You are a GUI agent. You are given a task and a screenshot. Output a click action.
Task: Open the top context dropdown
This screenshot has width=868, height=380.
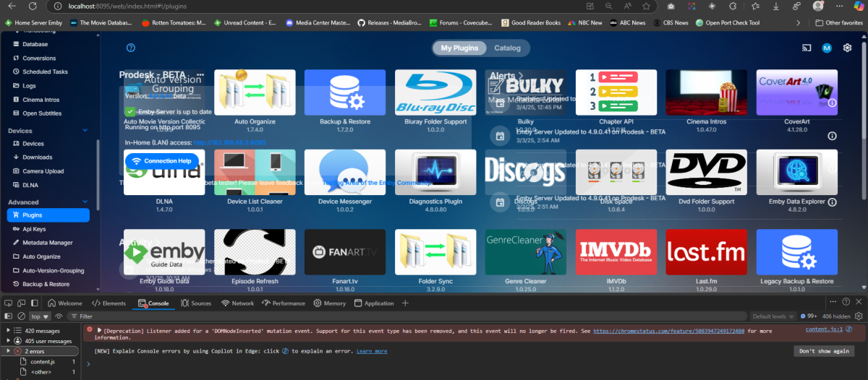pyautogui.click(x=40, y=316)
